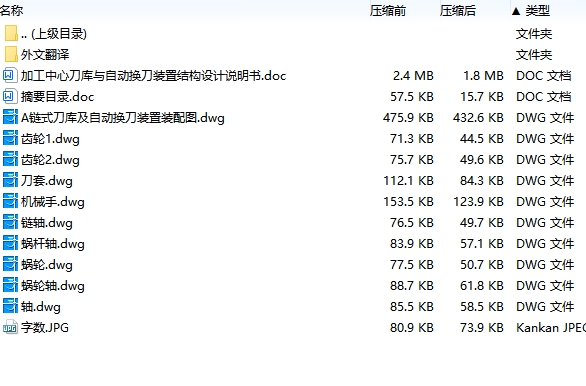Click the DWG icon beside 机械手.dwg
This screenshot has width=586, height=386.
click(x=10, y=201)
